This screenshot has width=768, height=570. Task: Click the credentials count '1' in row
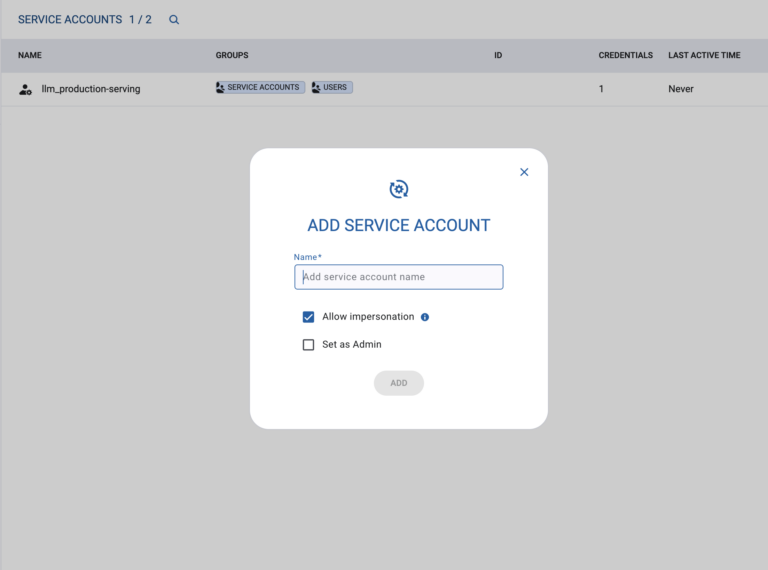point(601,89)
